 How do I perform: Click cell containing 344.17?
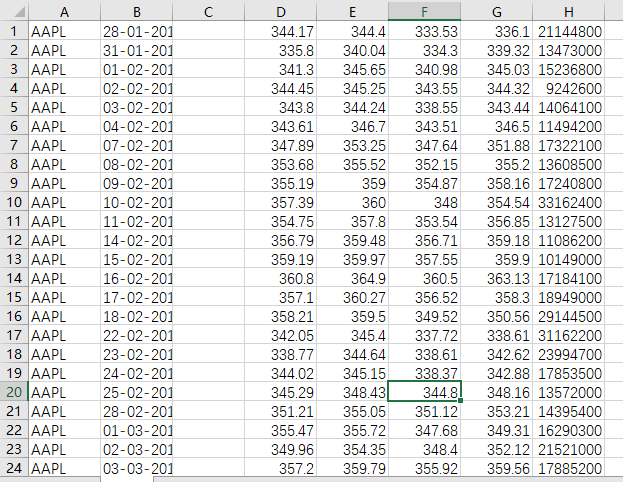point(281,31)
